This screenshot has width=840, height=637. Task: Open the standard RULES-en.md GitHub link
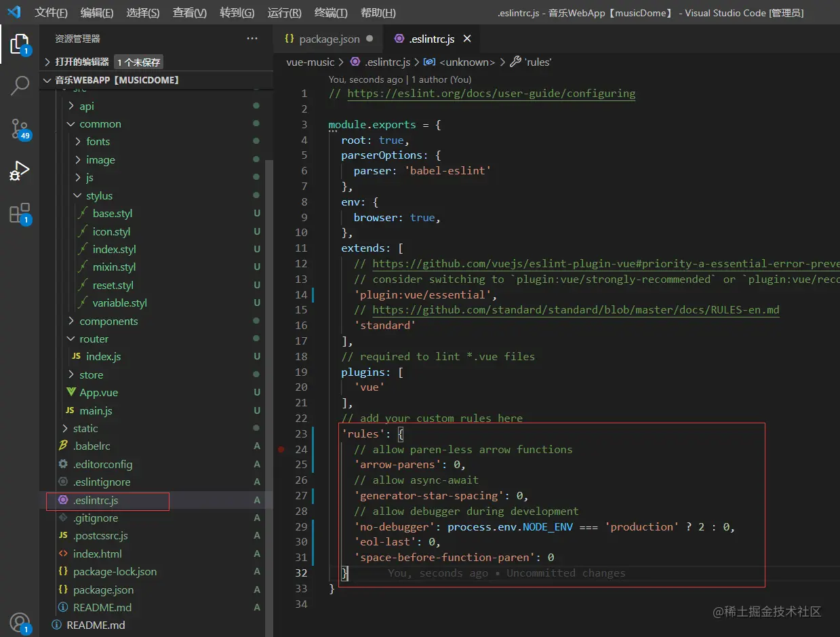click(x=576, y=310)
